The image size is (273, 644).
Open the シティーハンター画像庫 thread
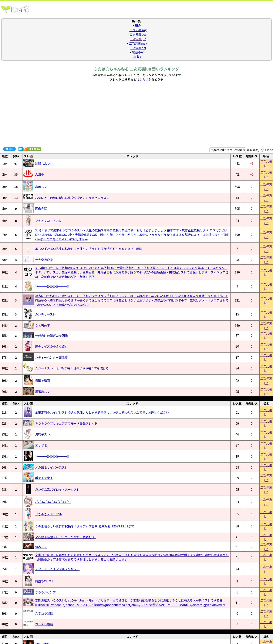(51, 358)
